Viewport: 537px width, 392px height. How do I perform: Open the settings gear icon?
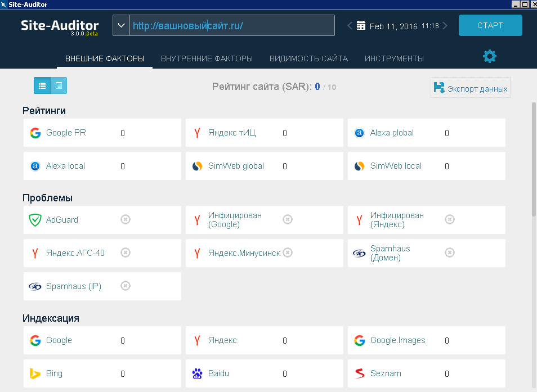point(489,56)
